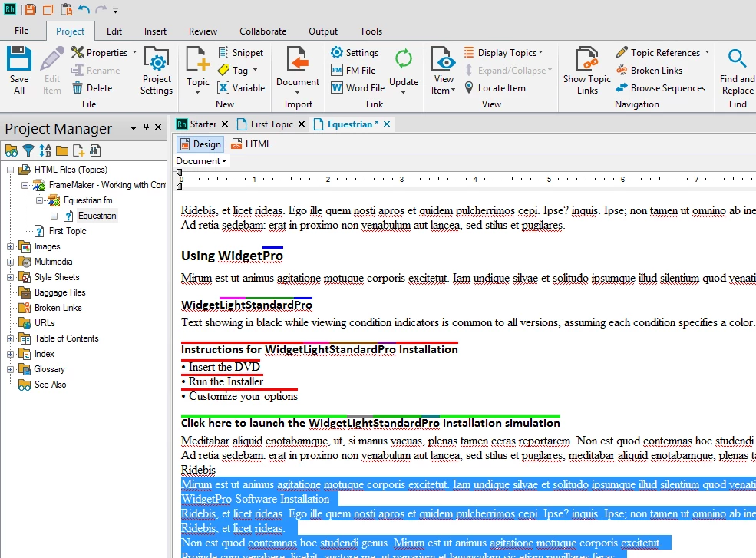Open the Document breadcrumb arrow
This screenshot has height=558, width=756.
[x=224, y=161]
